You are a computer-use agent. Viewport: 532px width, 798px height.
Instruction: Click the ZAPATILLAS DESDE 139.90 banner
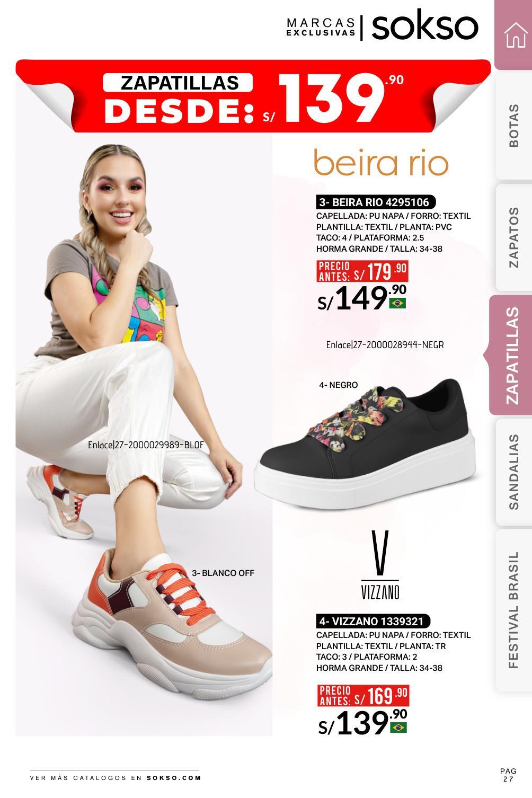254,97
